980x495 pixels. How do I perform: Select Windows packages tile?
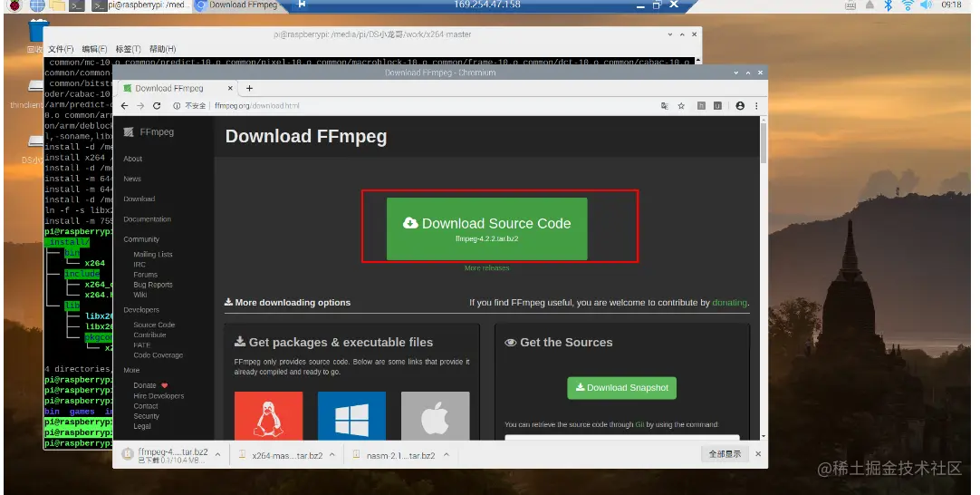pyautogui.click(x=351, y=415)
